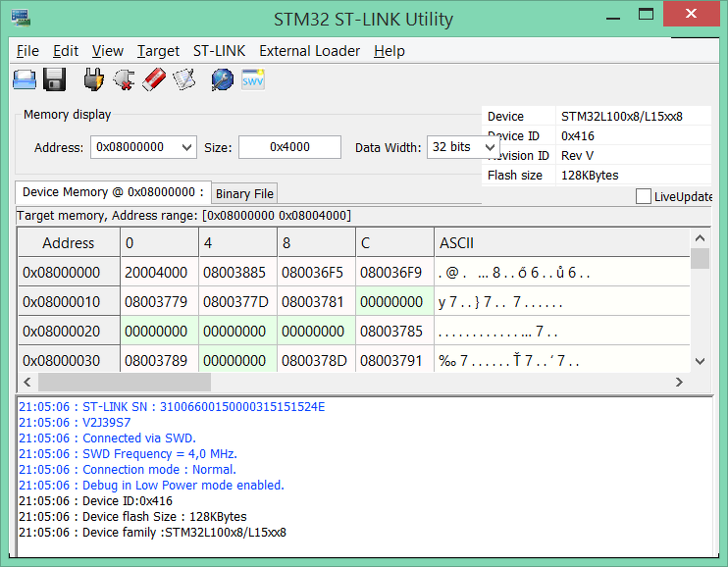Expand the Address dropdown arrow

tap(186, 148)
